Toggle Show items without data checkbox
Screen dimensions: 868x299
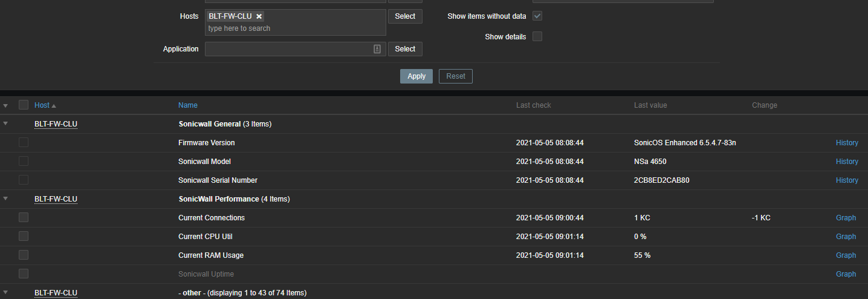(537, 16)
